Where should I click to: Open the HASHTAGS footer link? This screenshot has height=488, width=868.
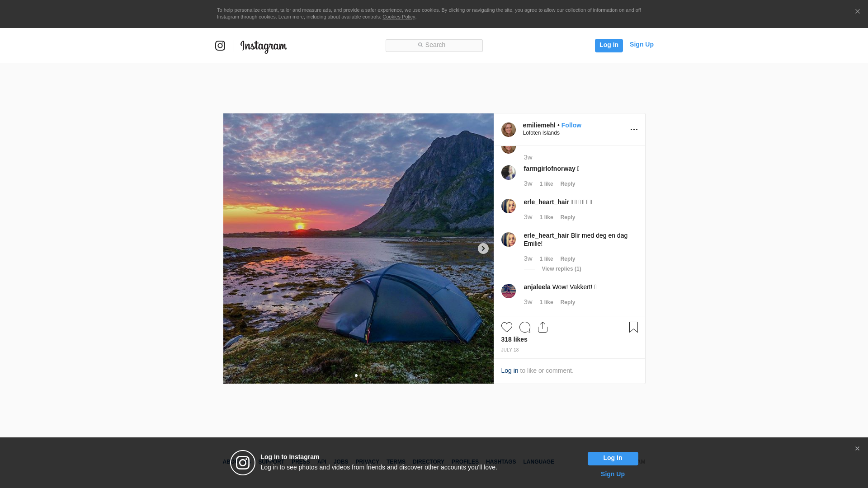click(x=501, y=462)
